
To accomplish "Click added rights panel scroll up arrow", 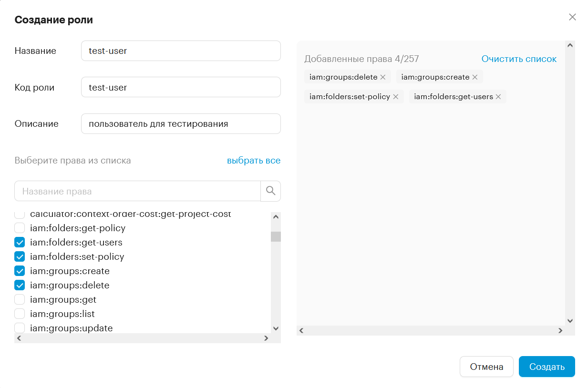I will 570,45.
